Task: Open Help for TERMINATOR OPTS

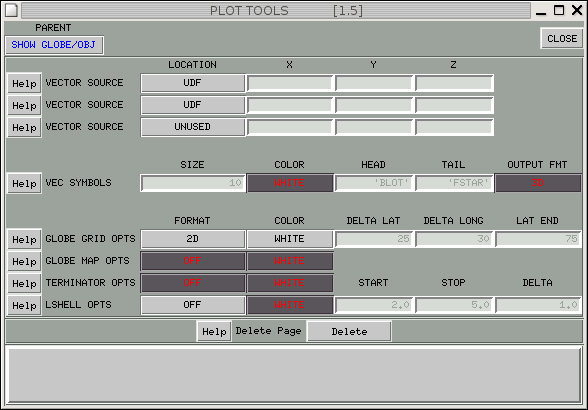Action: [x=24, y=283]
